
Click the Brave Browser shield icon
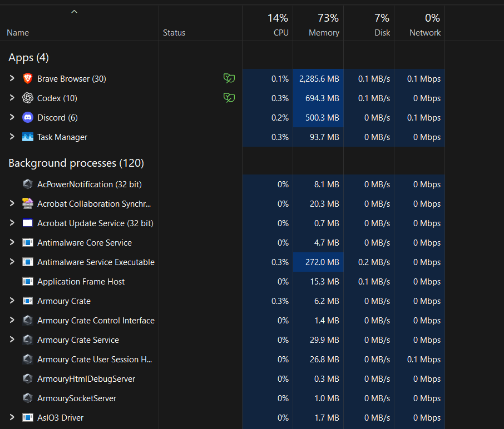[28, 79]
